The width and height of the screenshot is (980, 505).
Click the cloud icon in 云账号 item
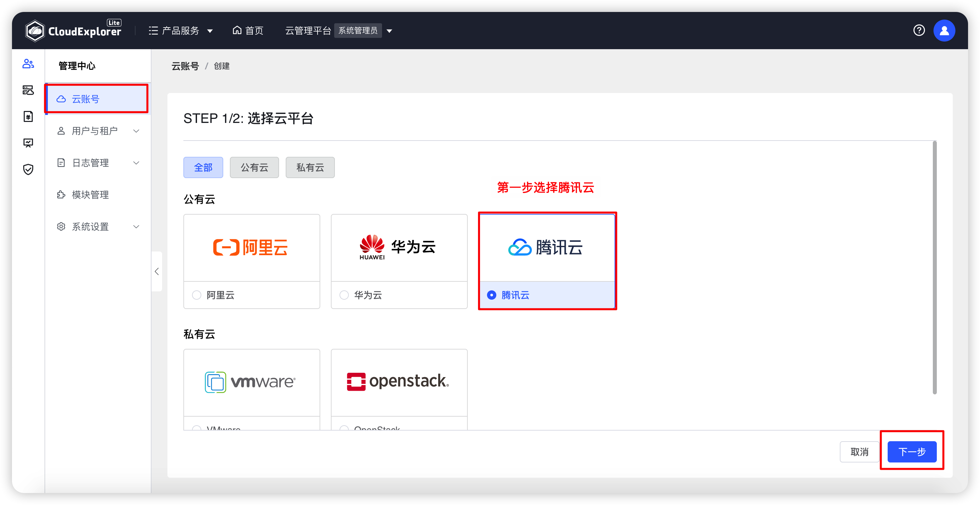tap(61, 99)
